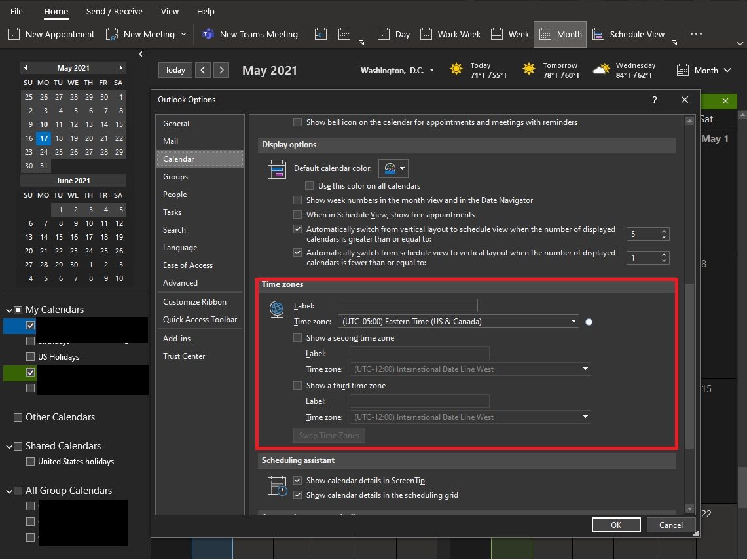The image size is (747, 560).
Task: Click the Outlook Options help question mark
Action: click(x=655, y=100)
